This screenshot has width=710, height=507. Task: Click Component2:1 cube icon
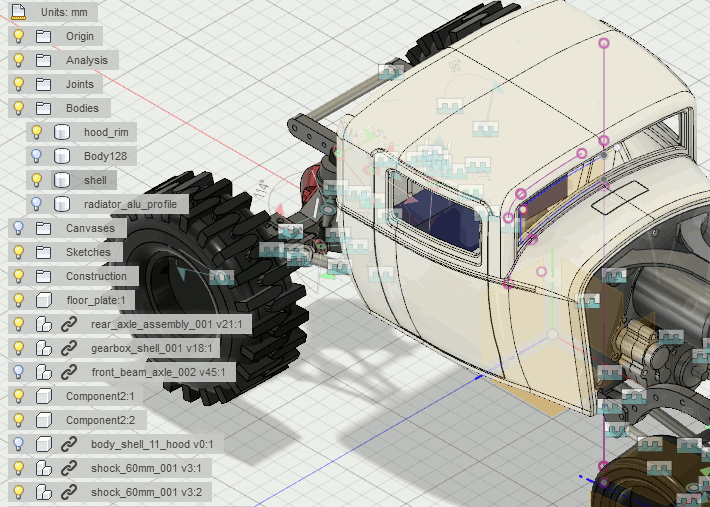pyautogui.click(x=43, y=396)
